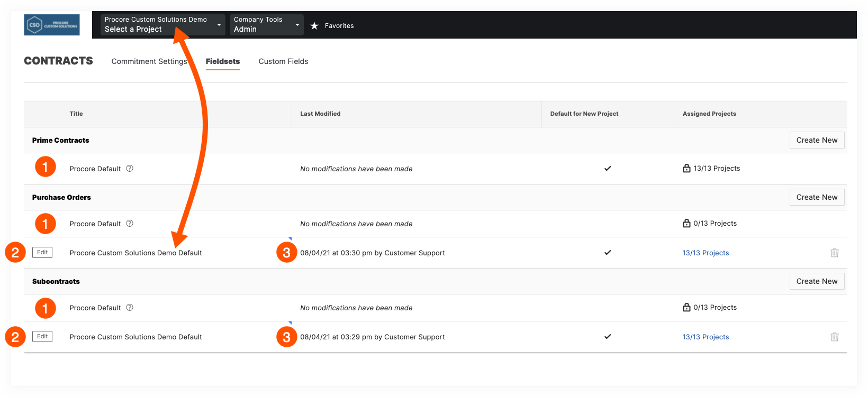Image resolution: width=868 pixels, height=397 pixels.
Task: Click lock icon next to 13/13 Projects in Prime Contracts
Action: coord(686,168)
